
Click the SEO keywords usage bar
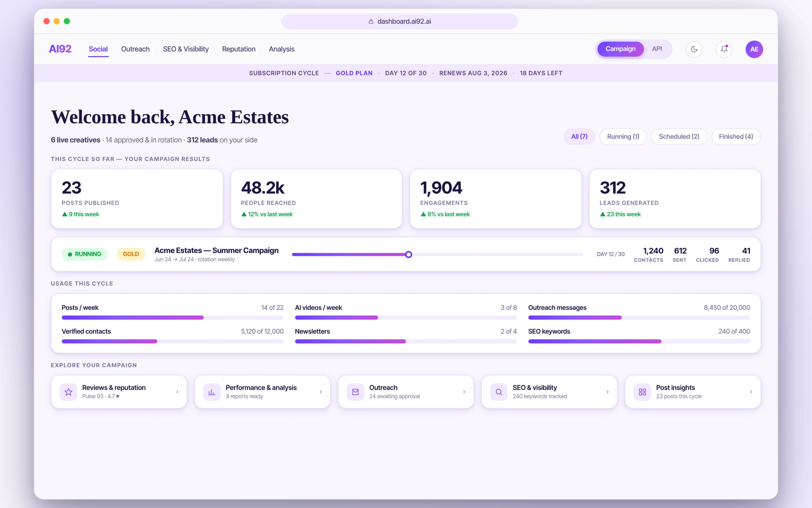[x=639, y=341]
